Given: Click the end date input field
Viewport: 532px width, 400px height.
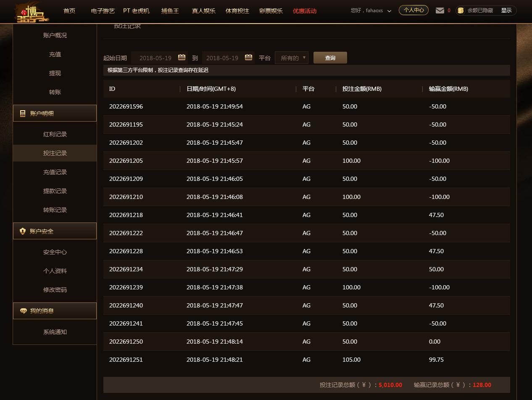Looking at the screenshot, I should click(228, 58).
